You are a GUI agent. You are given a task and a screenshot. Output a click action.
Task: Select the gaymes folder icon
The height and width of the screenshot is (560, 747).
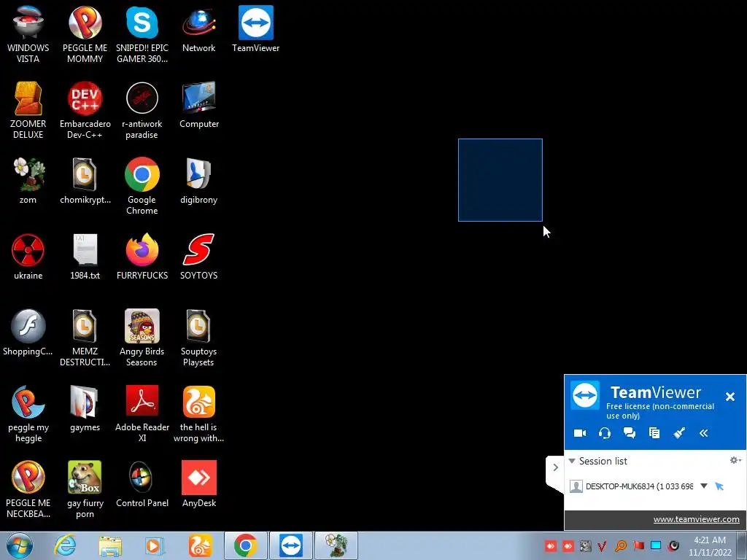pyautogui.click(x=85, y=408)
